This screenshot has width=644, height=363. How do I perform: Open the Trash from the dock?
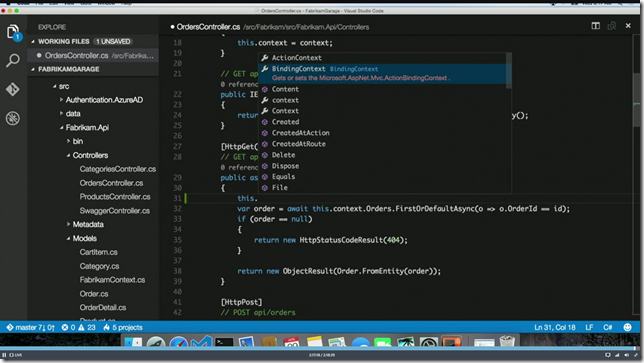(x=507, y=342)
